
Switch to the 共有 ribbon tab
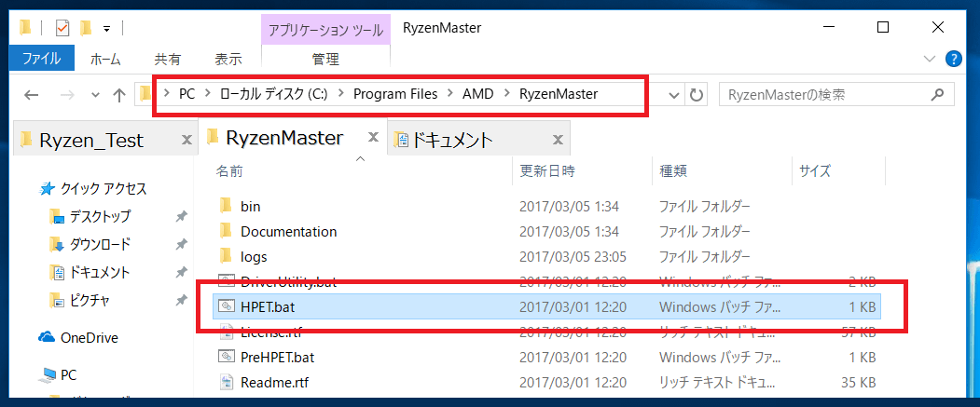click(x=168, y=60)
